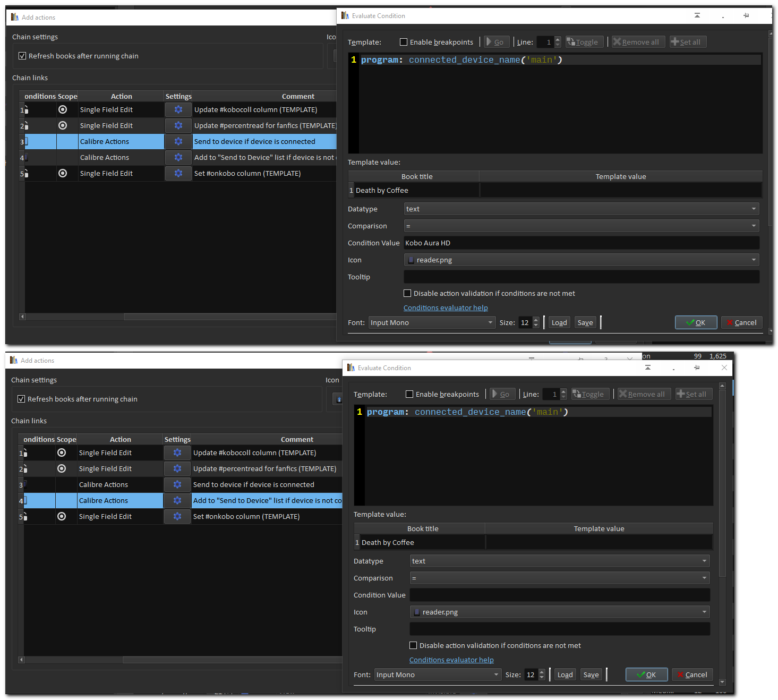
Task: Open Set #onkobo settings gear, row 4 selected window
Action: [x=177, y=516]
